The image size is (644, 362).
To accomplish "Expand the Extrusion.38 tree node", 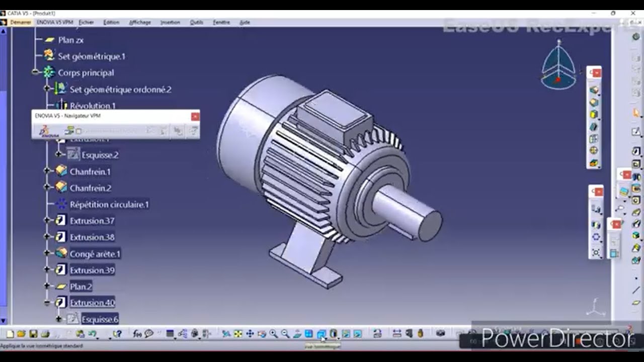I will [47, 237].
